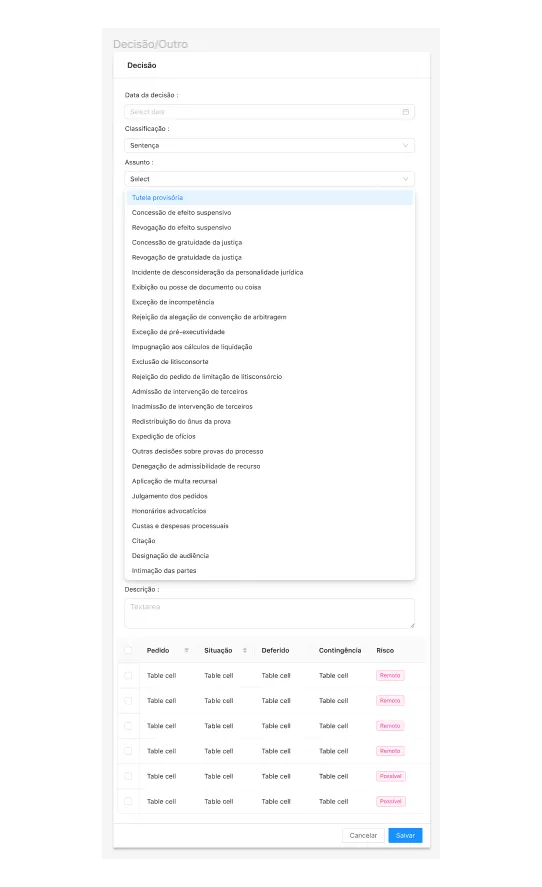Click the textarea resize handle corner

(x=412, y=625)
